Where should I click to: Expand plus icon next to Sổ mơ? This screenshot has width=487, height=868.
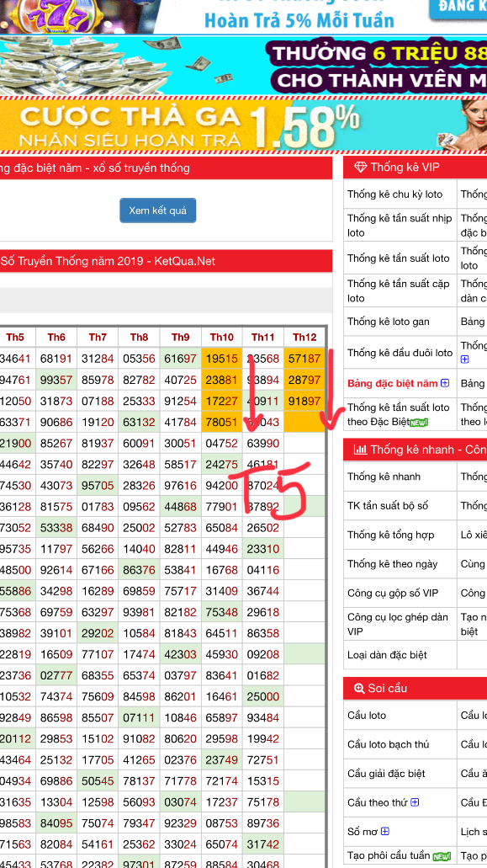coord(385,832)
